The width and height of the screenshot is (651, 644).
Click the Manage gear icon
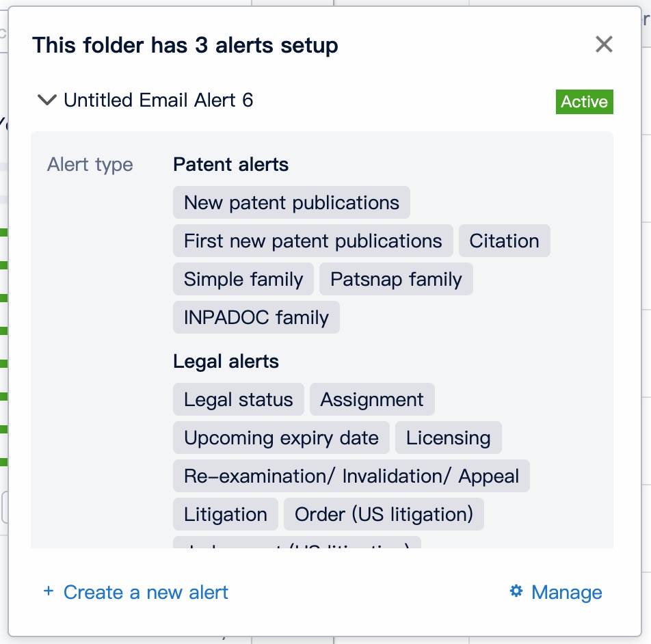[516, 591]
